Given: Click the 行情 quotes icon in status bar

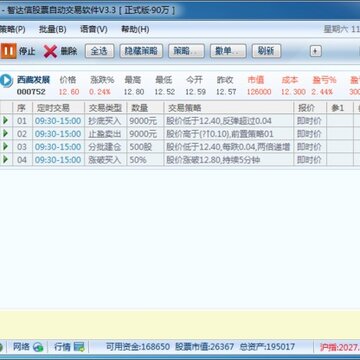Looking at the screenshot, I should [x=79, y=347].
